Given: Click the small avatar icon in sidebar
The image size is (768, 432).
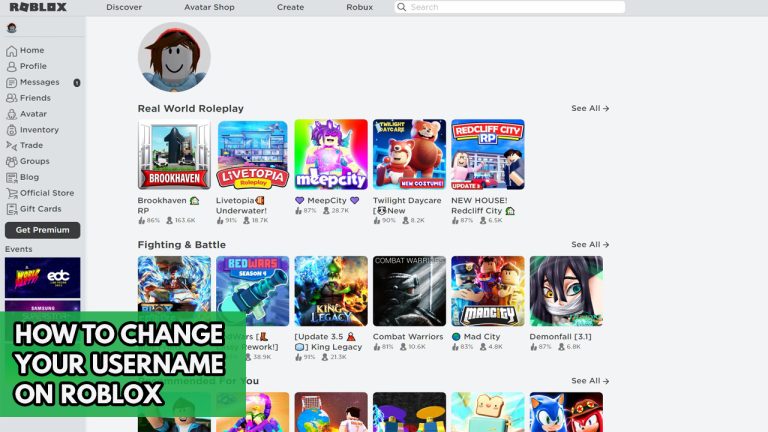Looking at the screenshot, I should coord(12,28).
